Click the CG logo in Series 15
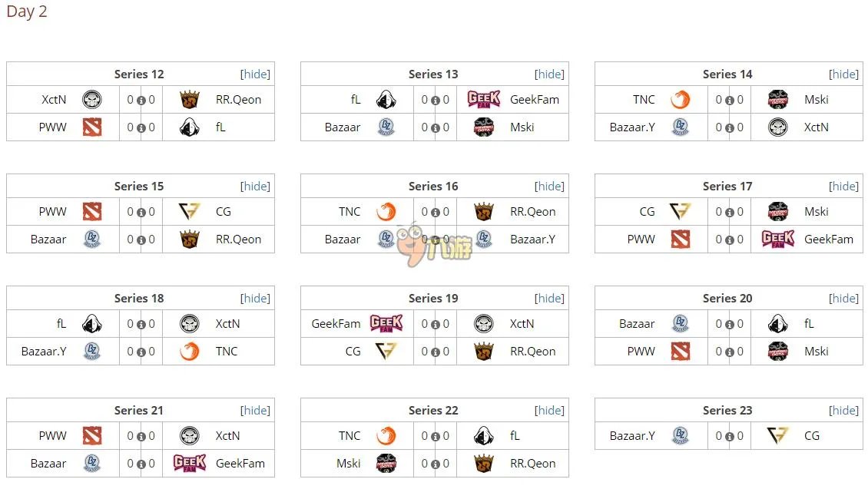 tap(189, 212)
